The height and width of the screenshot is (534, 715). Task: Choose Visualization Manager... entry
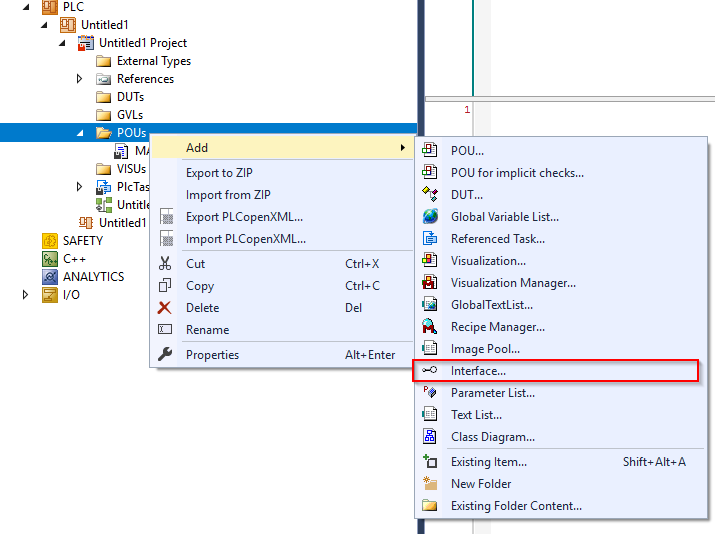tap(561, 283)
